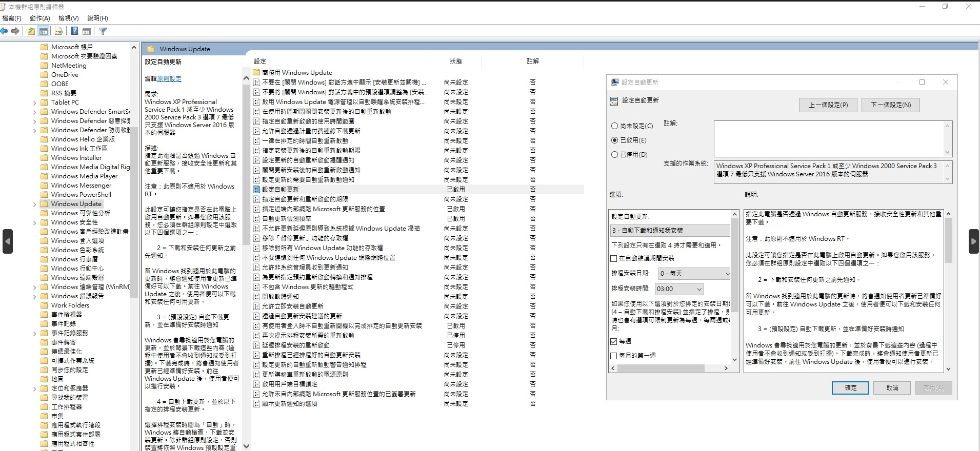Open the 設定自動更新 option dropdown
Viewport: 980px width, 451px height.
tap(670, 231)
